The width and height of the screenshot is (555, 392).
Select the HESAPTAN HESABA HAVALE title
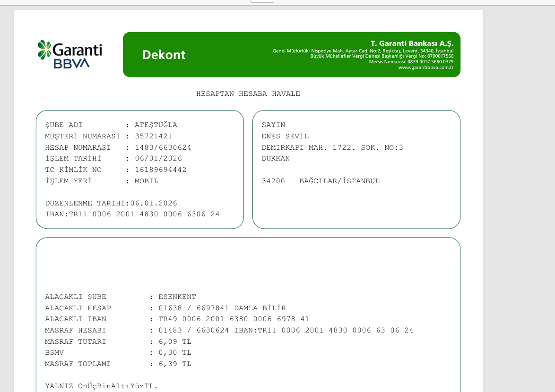click(x=248, y=94)
